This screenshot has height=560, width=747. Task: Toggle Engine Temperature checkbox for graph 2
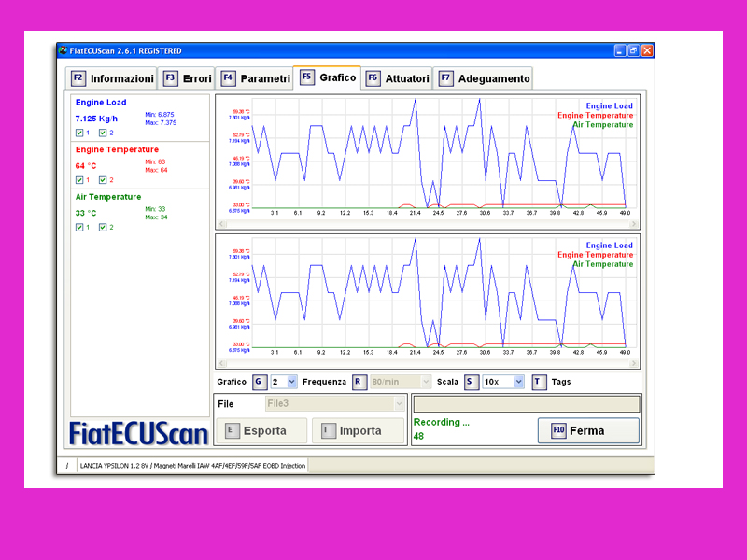click(x=103, y=180)
